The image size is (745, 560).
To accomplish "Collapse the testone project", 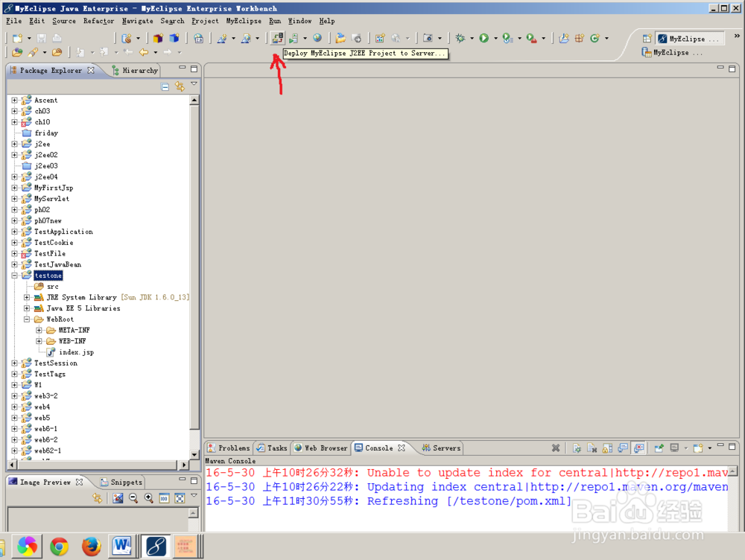I will tap(14, 276).
